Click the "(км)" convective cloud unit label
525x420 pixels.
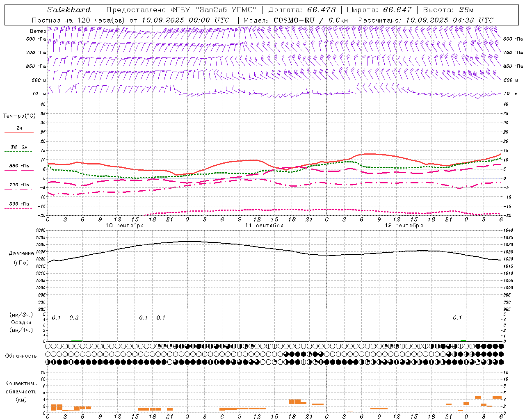[21, 399]
